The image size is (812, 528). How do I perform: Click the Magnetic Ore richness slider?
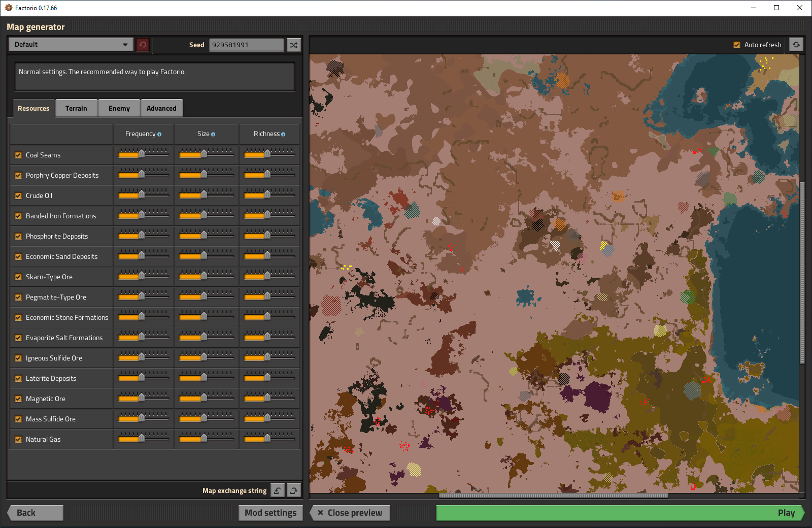[x=267, y=398]
